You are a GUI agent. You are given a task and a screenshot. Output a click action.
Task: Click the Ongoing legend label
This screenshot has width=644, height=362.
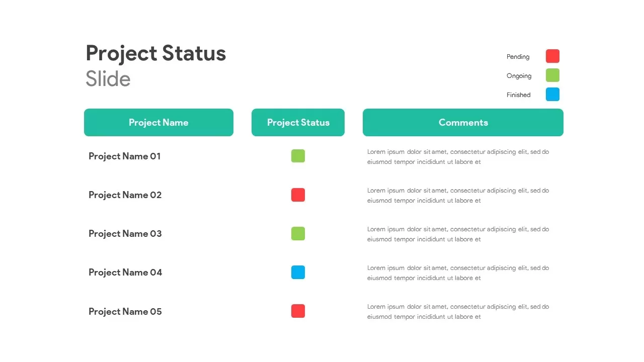point(519,76)
